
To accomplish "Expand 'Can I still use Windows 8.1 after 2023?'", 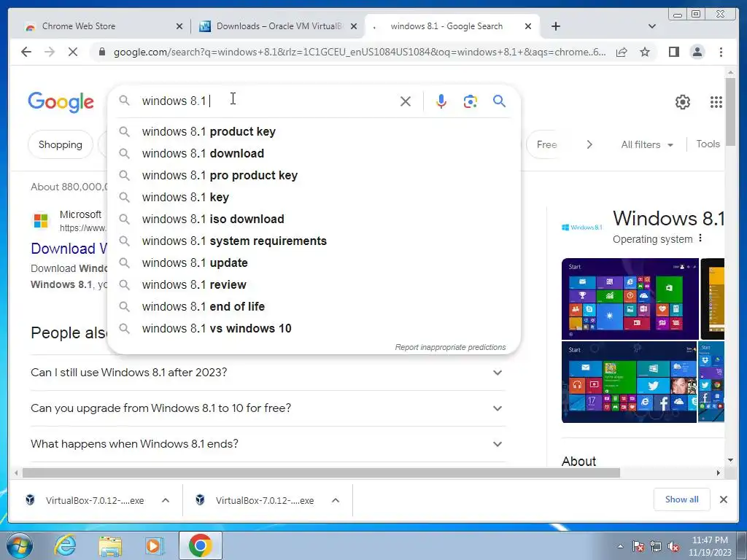I will (268, 373).
